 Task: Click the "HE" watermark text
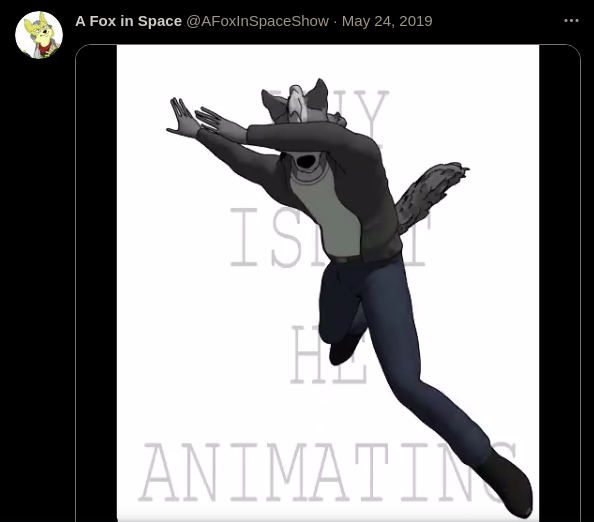328,355
